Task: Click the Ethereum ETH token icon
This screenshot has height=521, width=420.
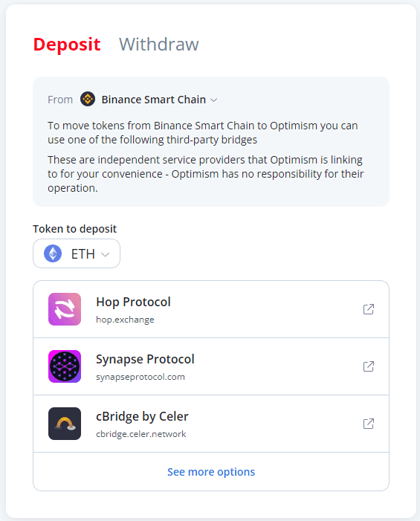Action: 53,253
